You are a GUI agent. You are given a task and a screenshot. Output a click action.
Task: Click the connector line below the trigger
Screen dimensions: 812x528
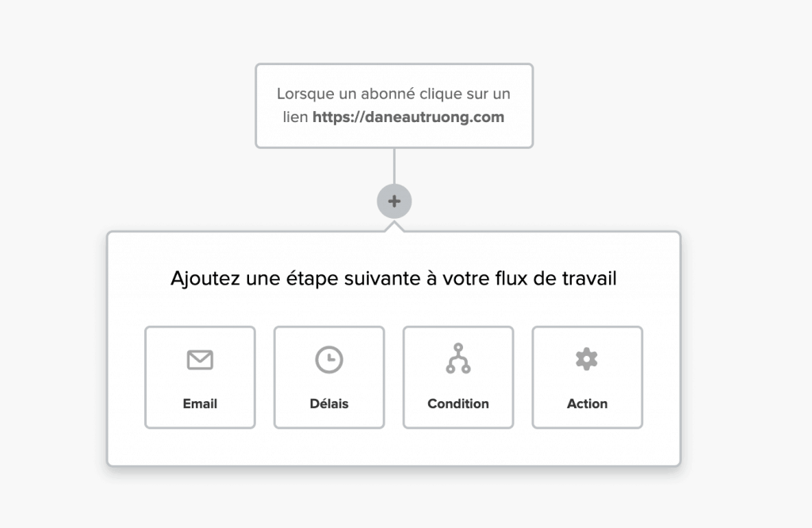click(x=394, y=166)
